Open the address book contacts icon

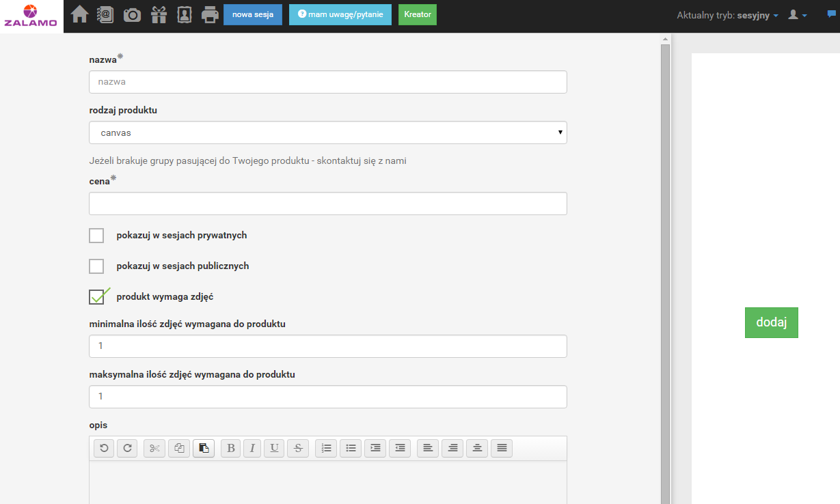[105, 14]
